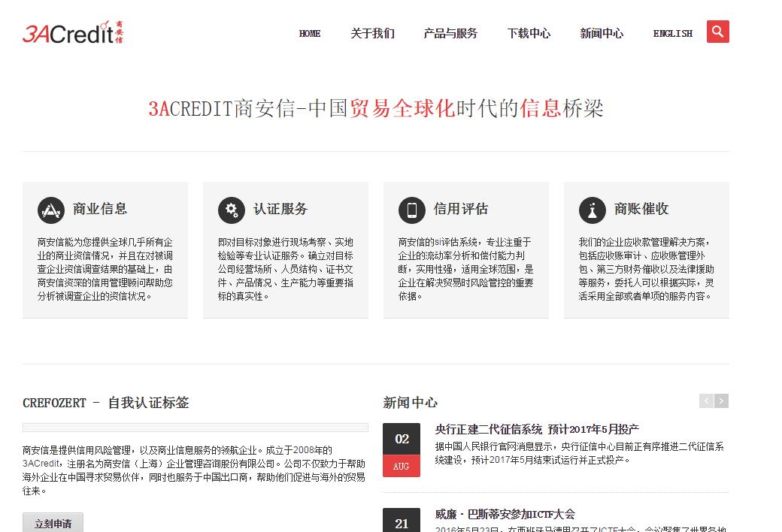Click the 3ACREDIT商安信 banner headline
The width and height of the screenshot is (782, 532).
click(x=376, y=109)
